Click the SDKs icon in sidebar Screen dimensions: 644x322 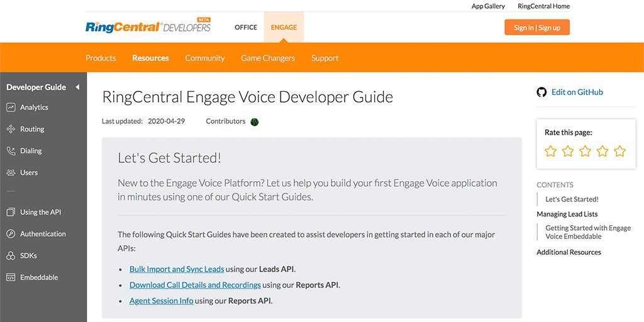[x=11, y=256]
